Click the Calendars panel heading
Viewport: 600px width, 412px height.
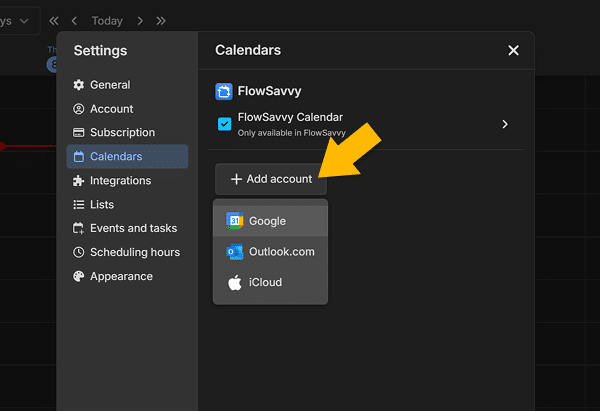pos(248,50)
